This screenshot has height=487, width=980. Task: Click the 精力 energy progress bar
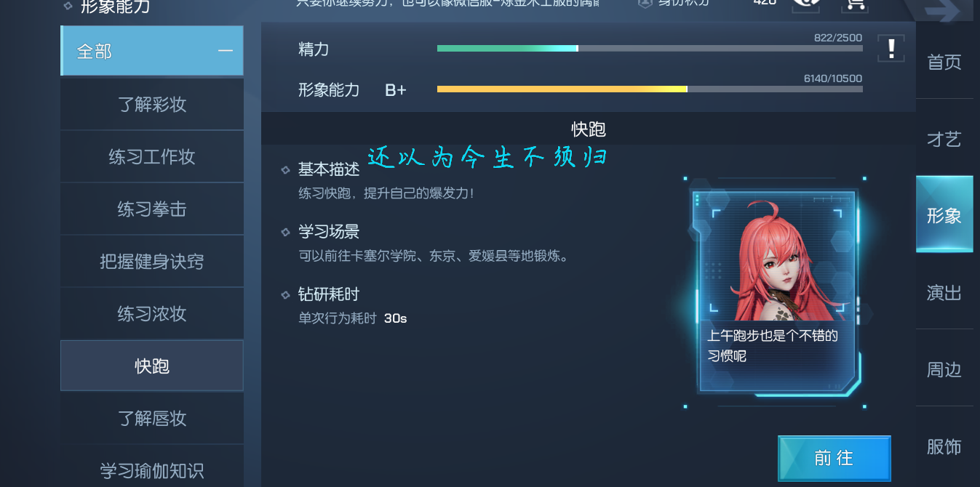[650, 49]
